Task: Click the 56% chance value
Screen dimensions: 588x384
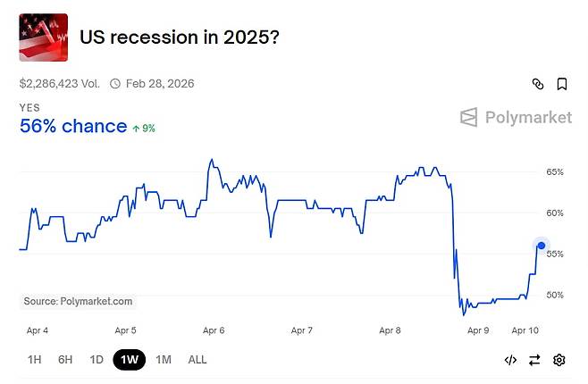Action: point(73,126)
